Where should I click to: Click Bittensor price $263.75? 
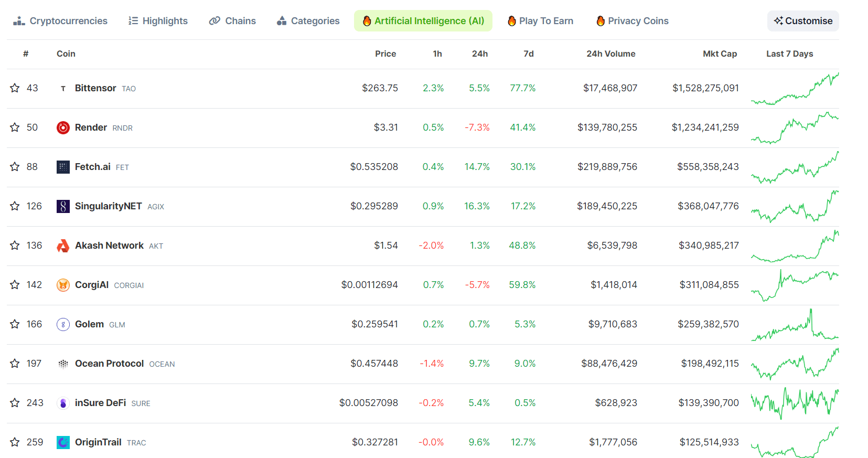(x=380, y=88)
